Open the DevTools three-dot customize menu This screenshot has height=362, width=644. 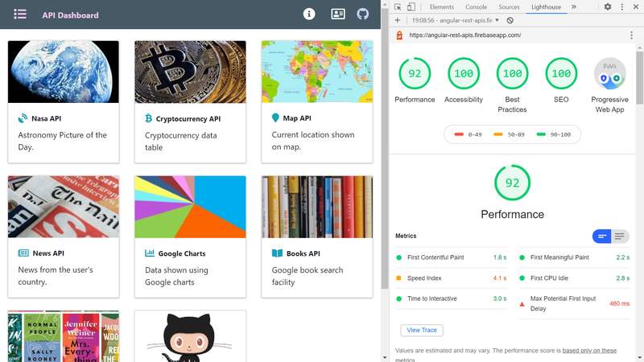(621, 6)
